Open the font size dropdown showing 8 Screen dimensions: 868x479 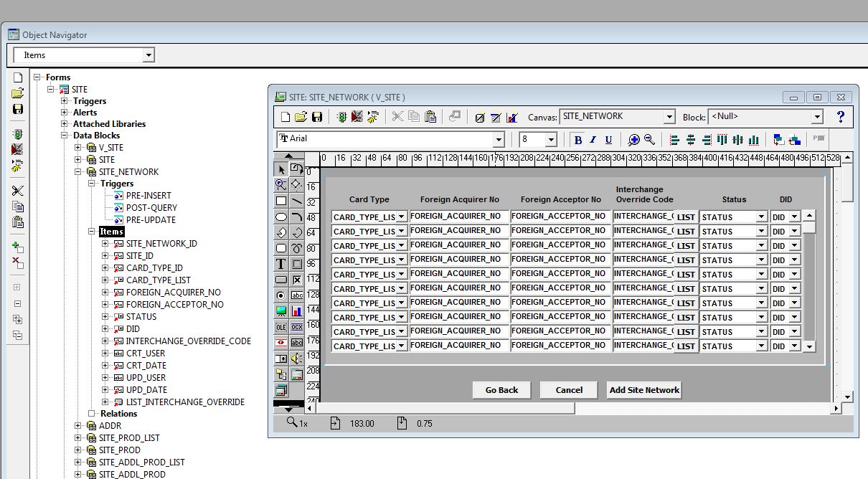(551, 140)
